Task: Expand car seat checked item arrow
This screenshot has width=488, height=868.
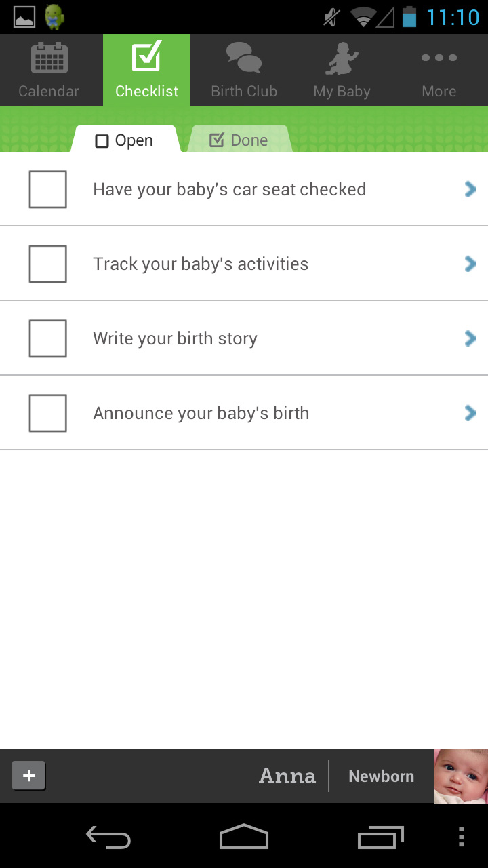Action: point(470,189)
